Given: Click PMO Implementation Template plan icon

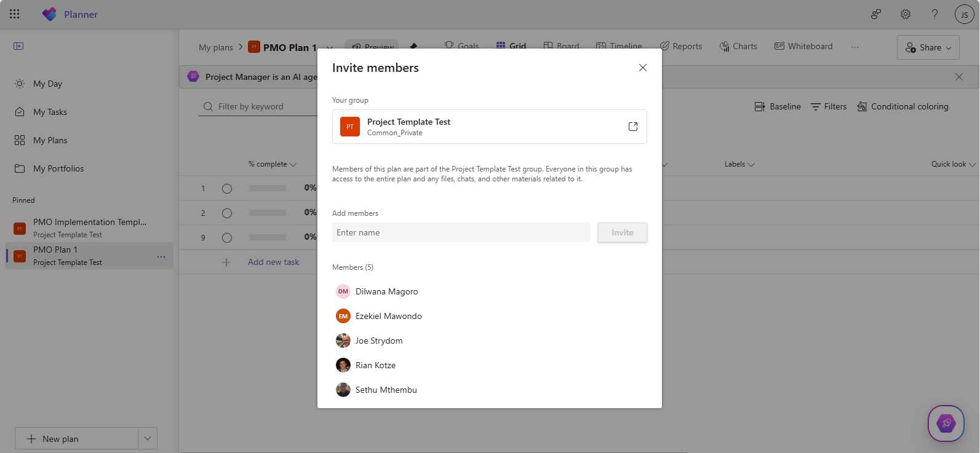Looking at the screenshot, I should 20,228.
